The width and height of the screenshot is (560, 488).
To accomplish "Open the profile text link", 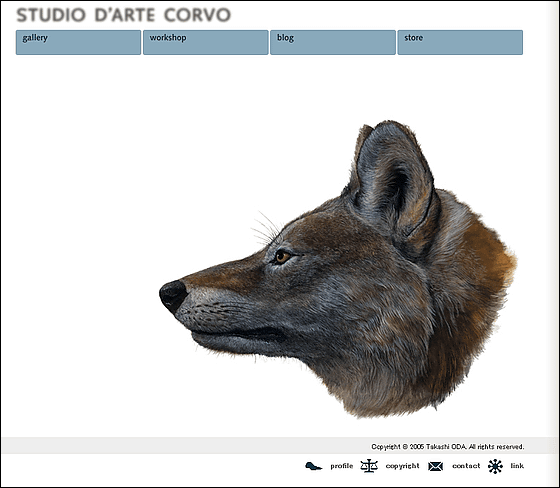I will (x=341, y=466).
